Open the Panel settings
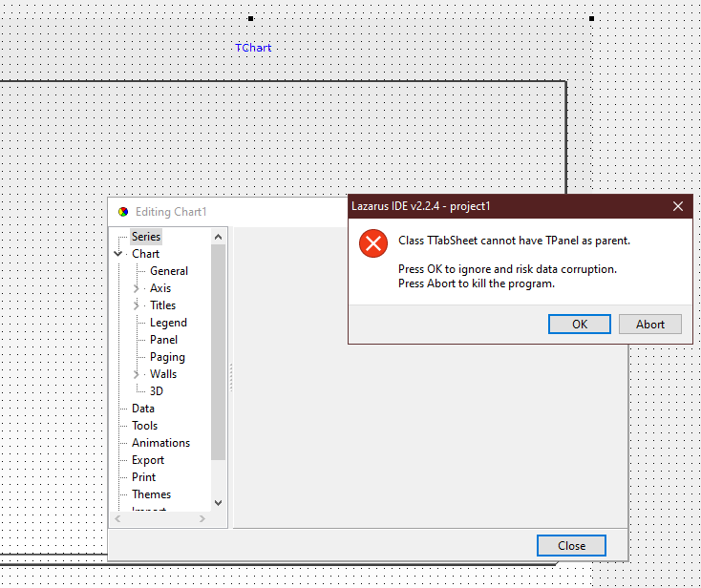 tap(163, 340)
